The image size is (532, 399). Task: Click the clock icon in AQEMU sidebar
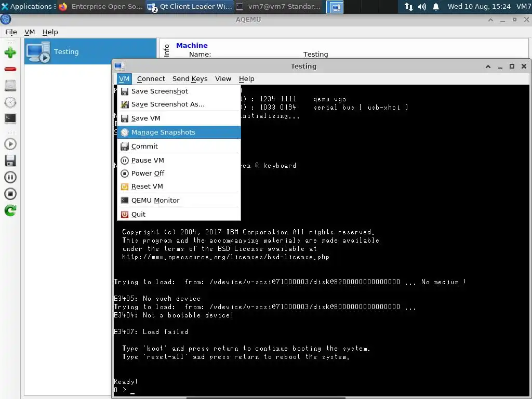point(10,102)
